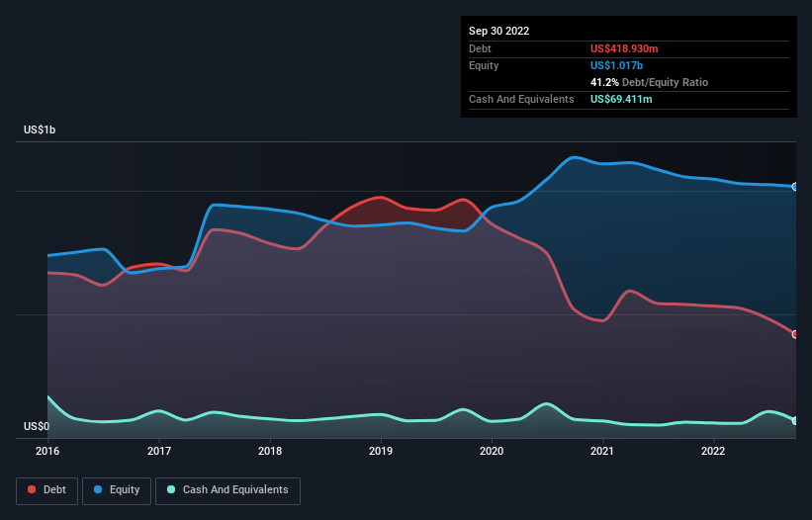Toggle the Debt legend button
812x520 pixels.
click(46, 490)
